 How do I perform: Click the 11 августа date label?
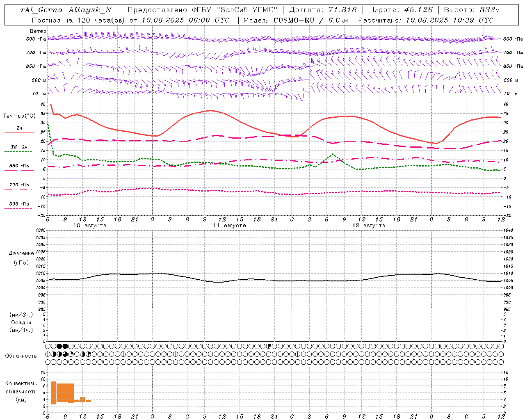pyautogui.click(x=229, y=226)
